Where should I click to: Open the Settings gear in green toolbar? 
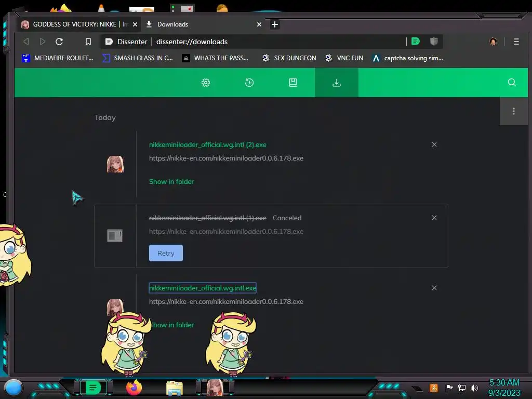[206, 83]
